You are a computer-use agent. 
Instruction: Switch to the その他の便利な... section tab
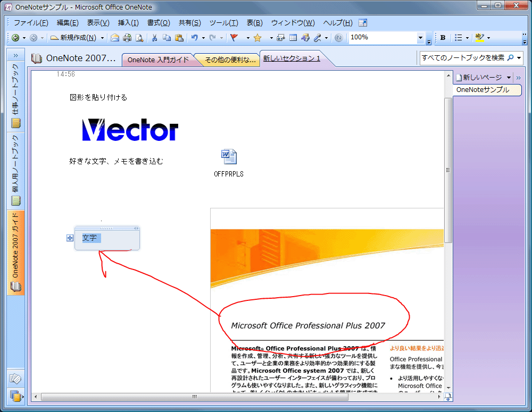230,60
